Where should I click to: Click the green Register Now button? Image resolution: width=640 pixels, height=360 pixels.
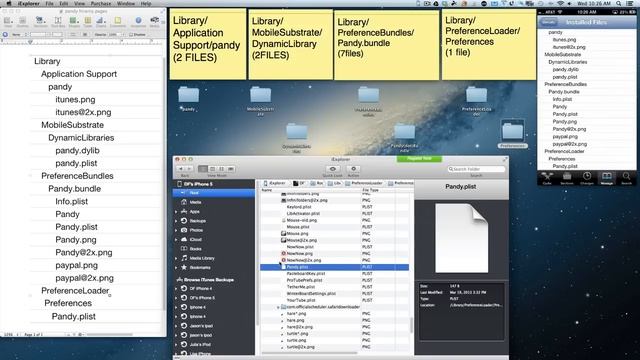pyautogui.click(x=419, y=159)
